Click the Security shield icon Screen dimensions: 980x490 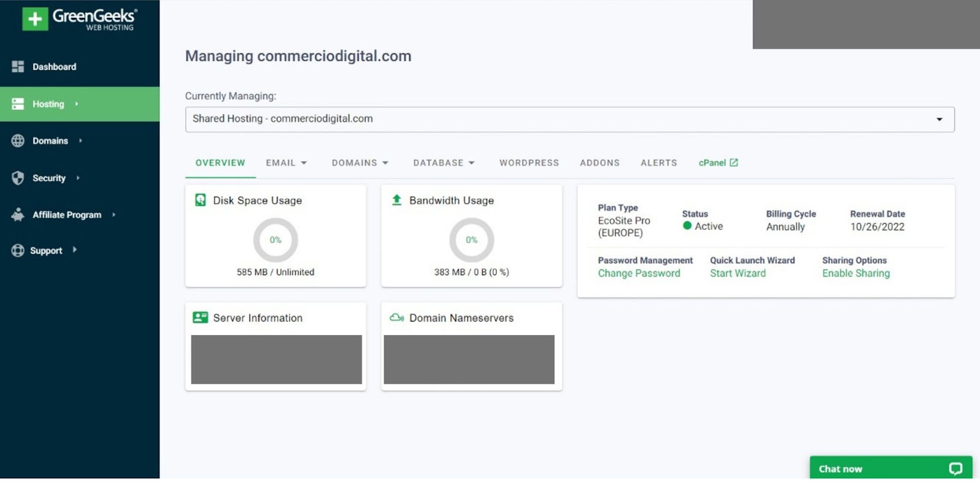coord(18,178)
